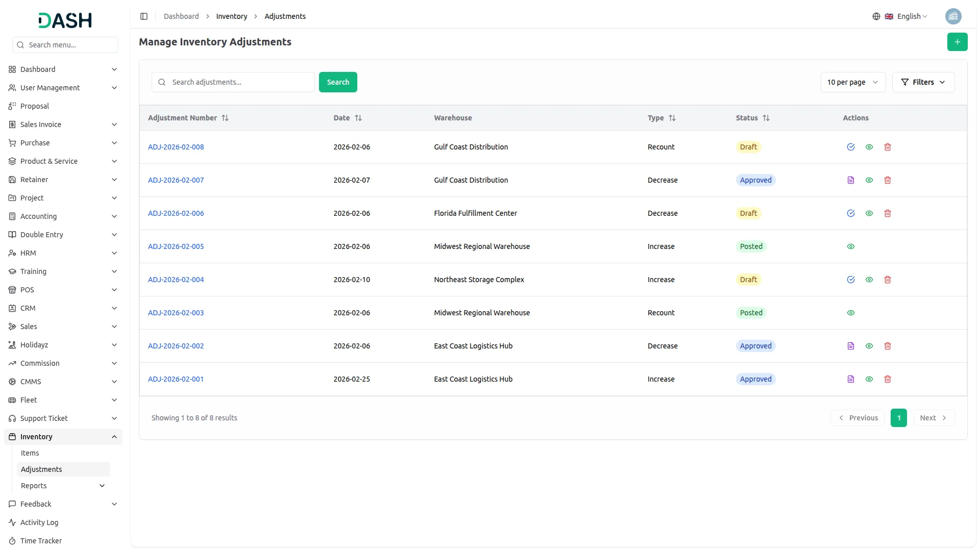This screenshot has height=551, width=980.
Task: Click the approve icon for ADJ-2026-02-008
Action: coord(850,147)
